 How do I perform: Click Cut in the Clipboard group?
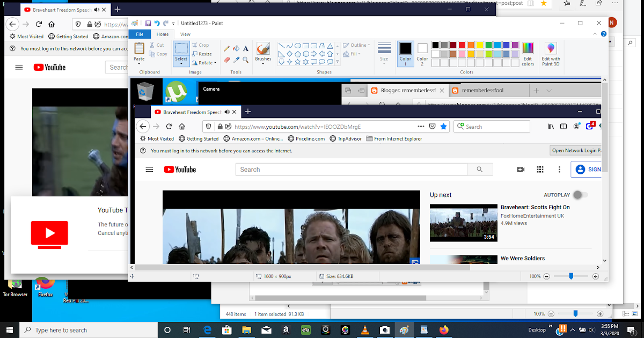tap(157, 45)
